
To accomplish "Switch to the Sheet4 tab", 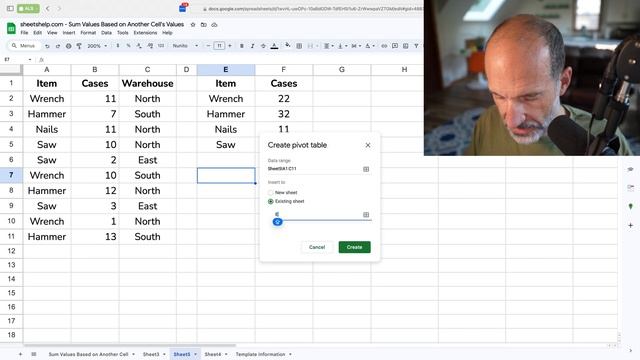I will tap(213, 354).
